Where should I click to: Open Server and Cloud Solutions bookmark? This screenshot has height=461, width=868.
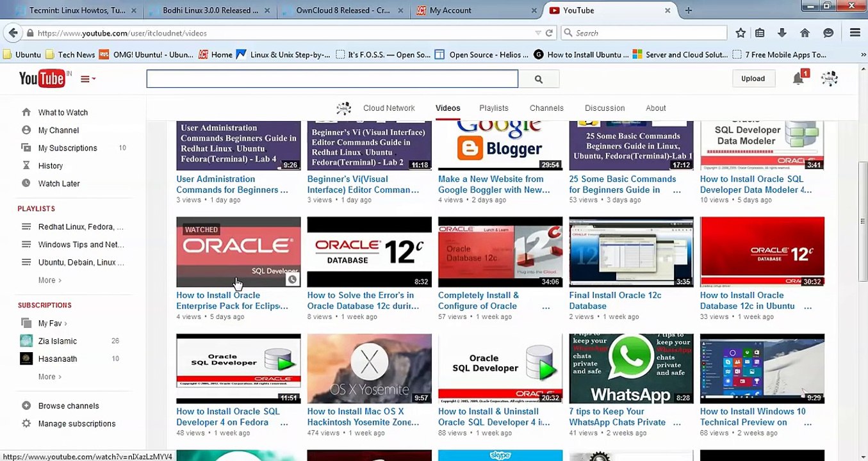(x=680, y=54)
